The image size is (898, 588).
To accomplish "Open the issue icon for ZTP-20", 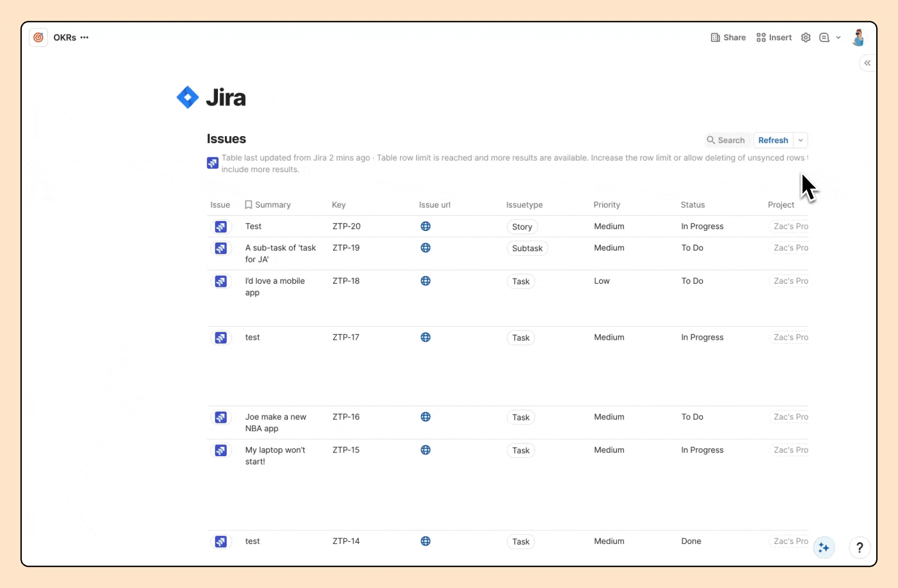I will click(221, 226).
